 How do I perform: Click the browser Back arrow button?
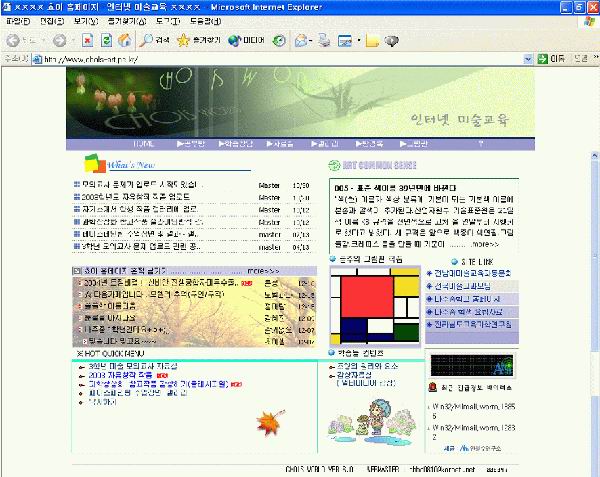[13, 40]
